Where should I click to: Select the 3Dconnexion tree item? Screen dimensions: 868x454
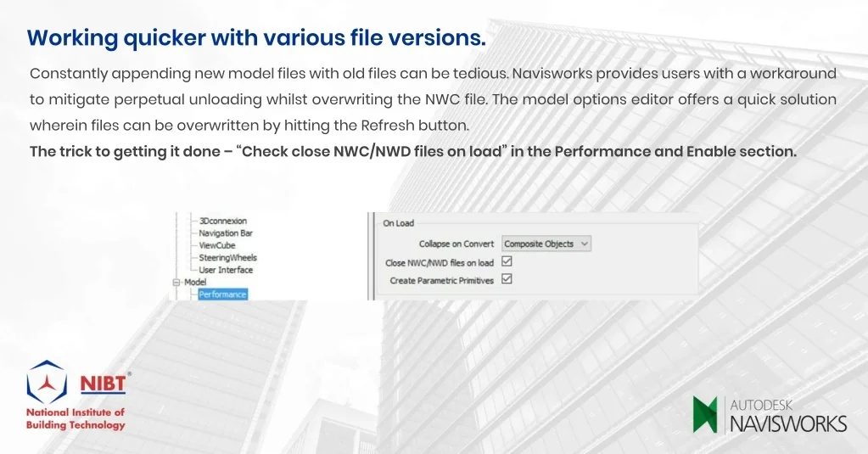point(222,221)
